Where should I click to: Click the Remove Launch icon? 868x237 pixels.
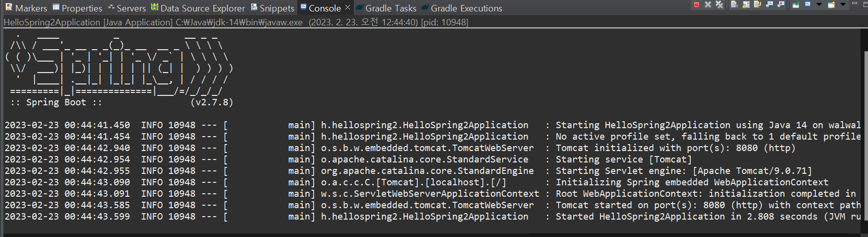[x=708, y=4]
